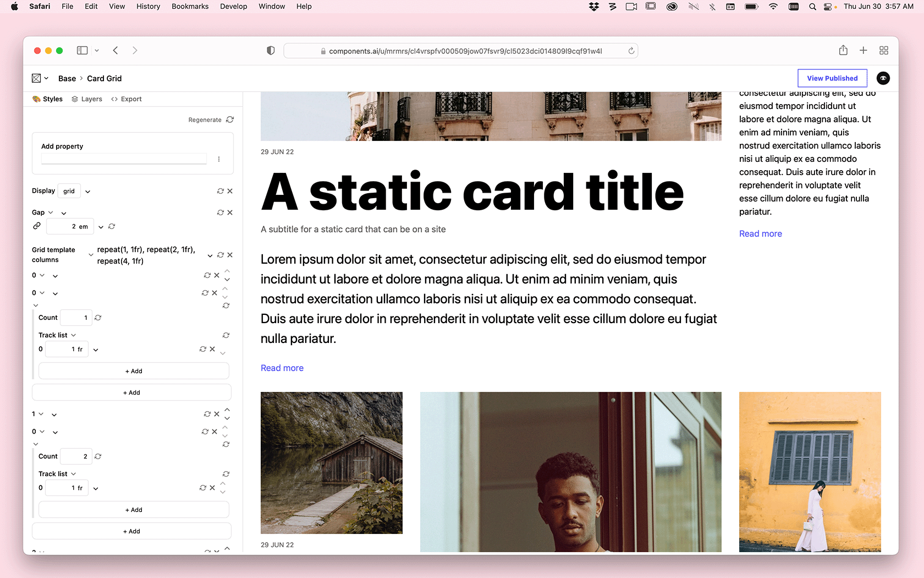The image size is (924, 578).
Task: Navigate to Base in breadcrumb
Action: point(67,78)
